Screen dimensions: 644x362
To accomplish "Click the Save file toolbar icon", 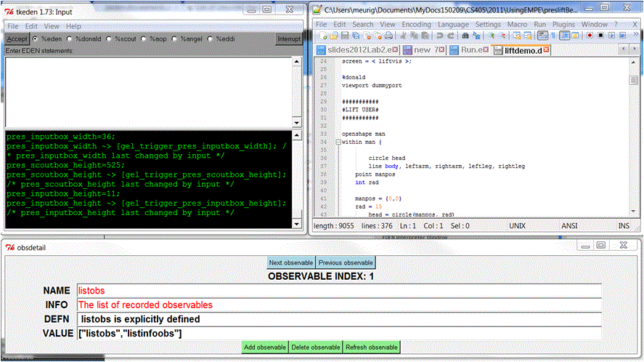I will click(345, 35).
